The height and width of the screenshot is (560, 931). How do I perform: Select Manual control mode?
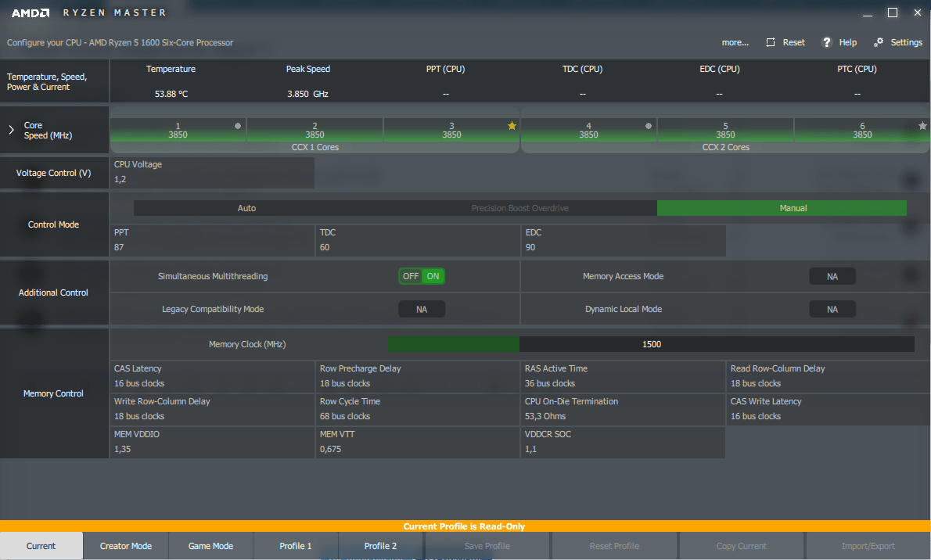782,208
